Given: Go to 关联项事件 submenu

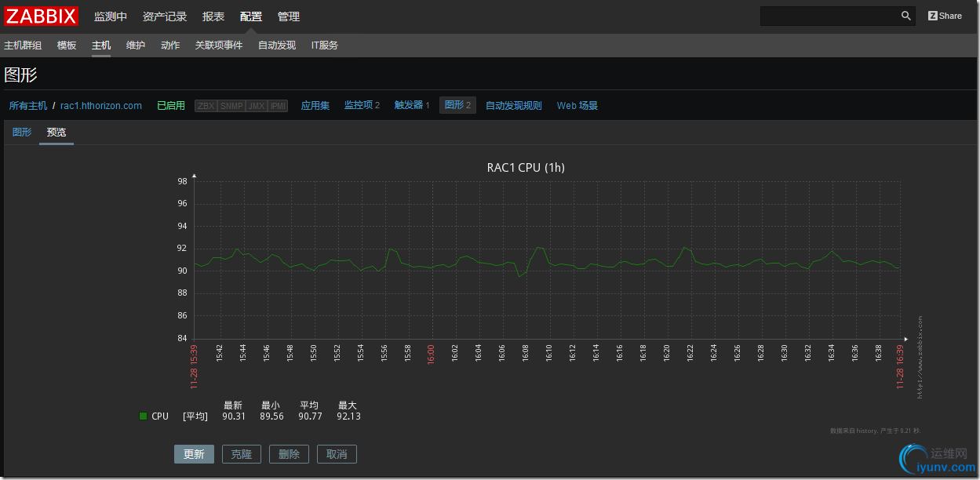Looking at the screenshot, I should click(x=219, y=45).
